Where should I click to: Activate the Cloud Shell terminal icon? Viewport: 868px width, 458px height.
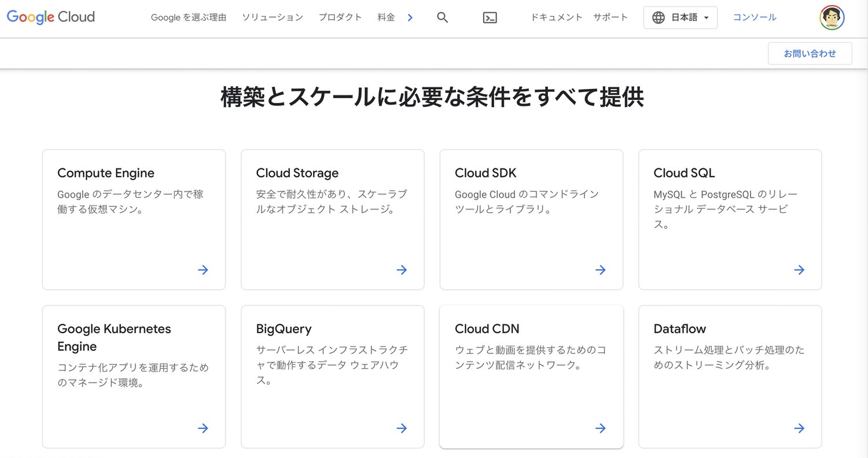point(490,17)
